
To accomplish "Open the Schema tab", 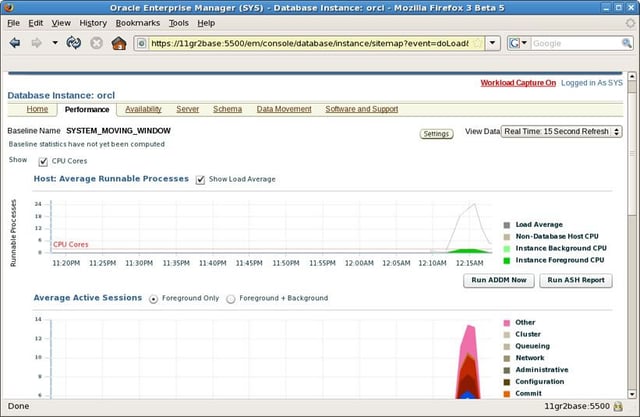I will coord(227,109).
